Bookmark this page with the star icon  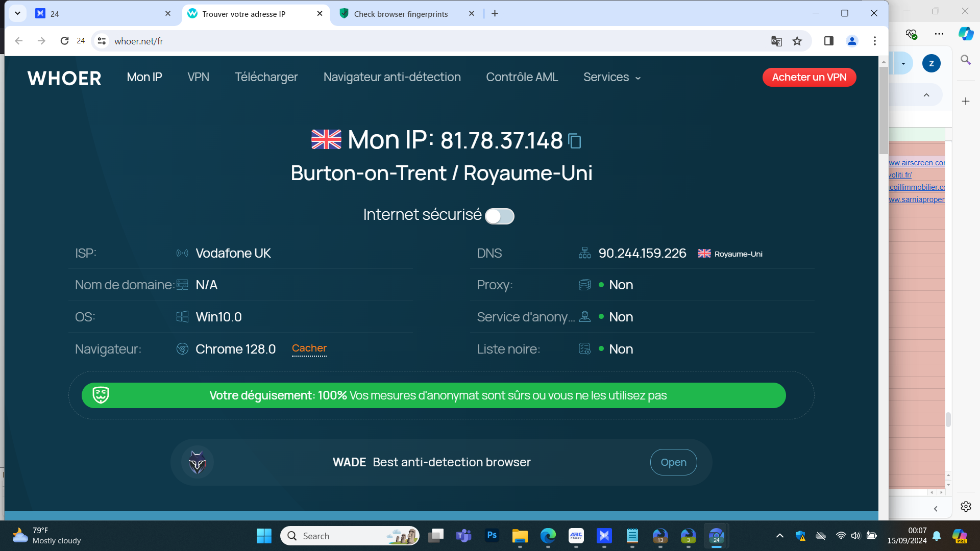797,41
